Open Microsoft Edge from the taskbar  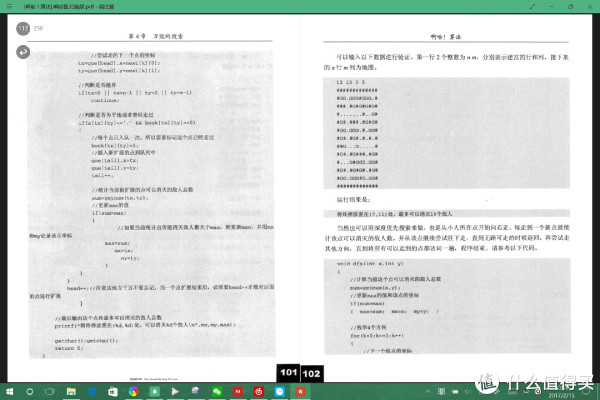(x=92, y=392)
